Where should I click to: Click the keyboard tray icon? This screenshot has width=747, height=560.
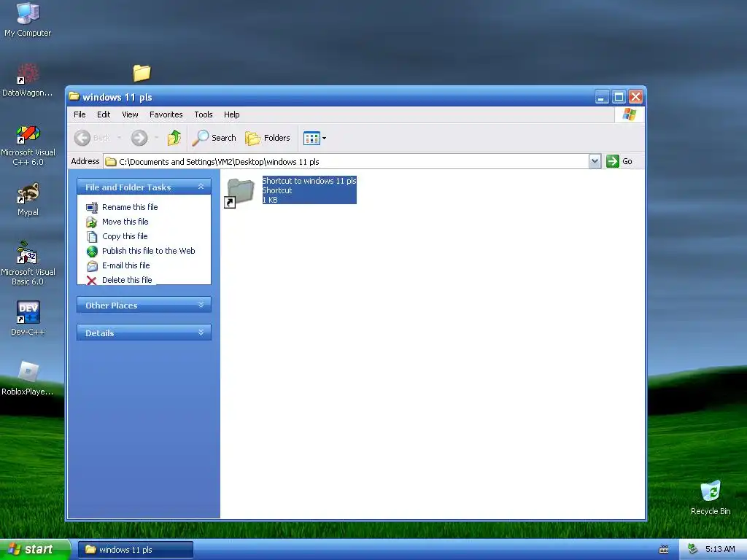(x=664, y=550)
